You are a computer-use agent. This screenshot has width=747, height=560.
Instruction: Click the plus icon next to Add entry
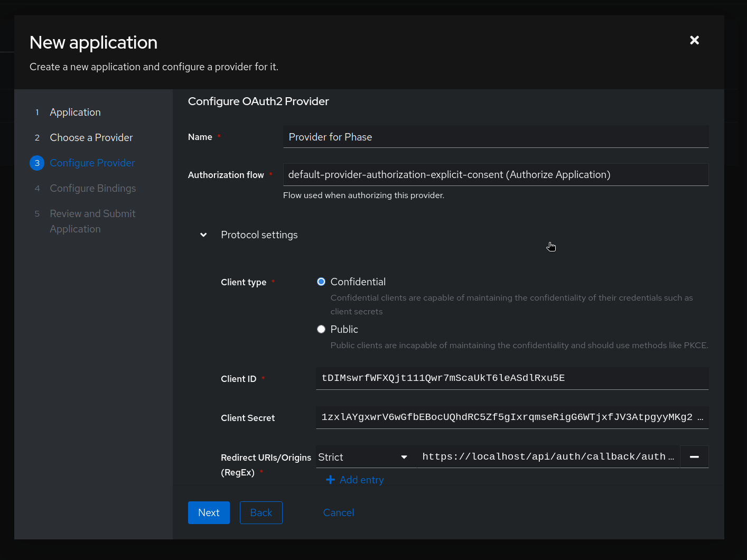[331, 480]
